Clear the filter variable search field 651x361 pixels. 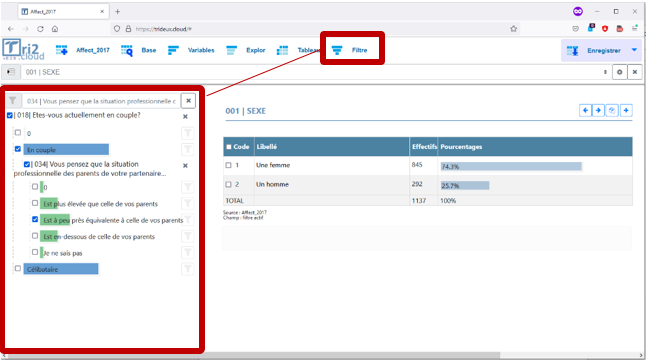pos(188,101)
